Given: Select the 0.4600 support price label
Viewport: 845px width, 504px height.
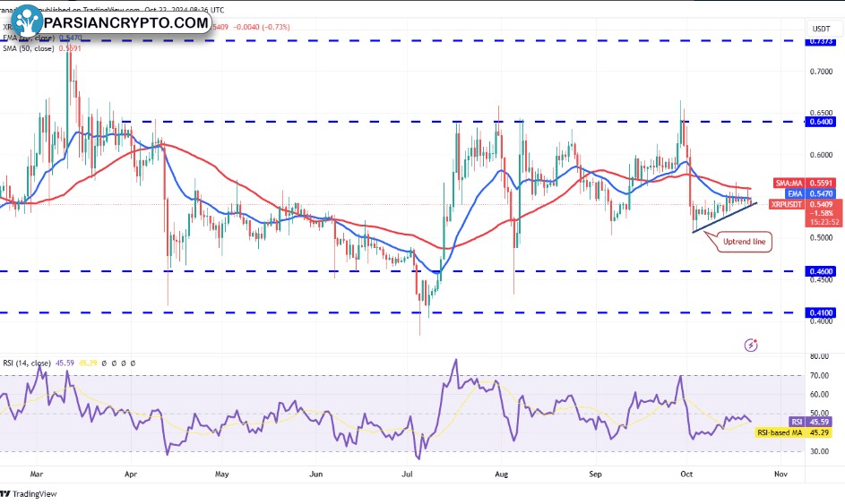Looking at the screenshot, I should [820, 271].
